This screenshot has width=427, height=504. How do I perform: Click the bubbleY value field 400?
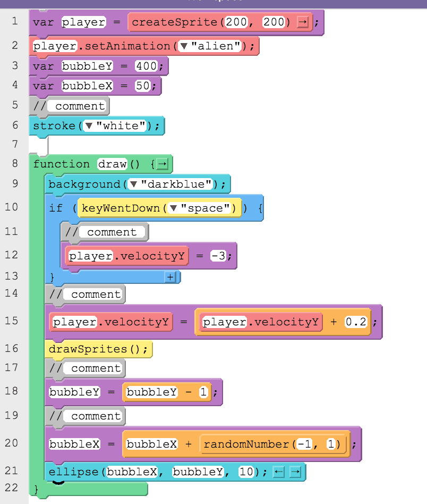click(147, 66)
